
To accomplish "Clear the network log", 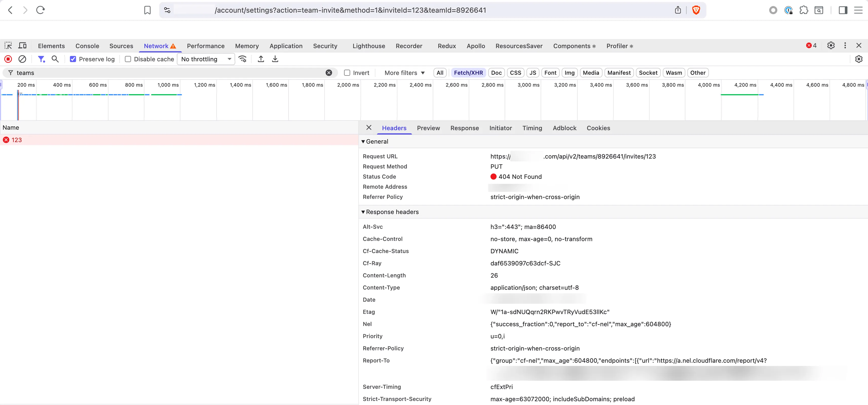I will pos(22,59).
